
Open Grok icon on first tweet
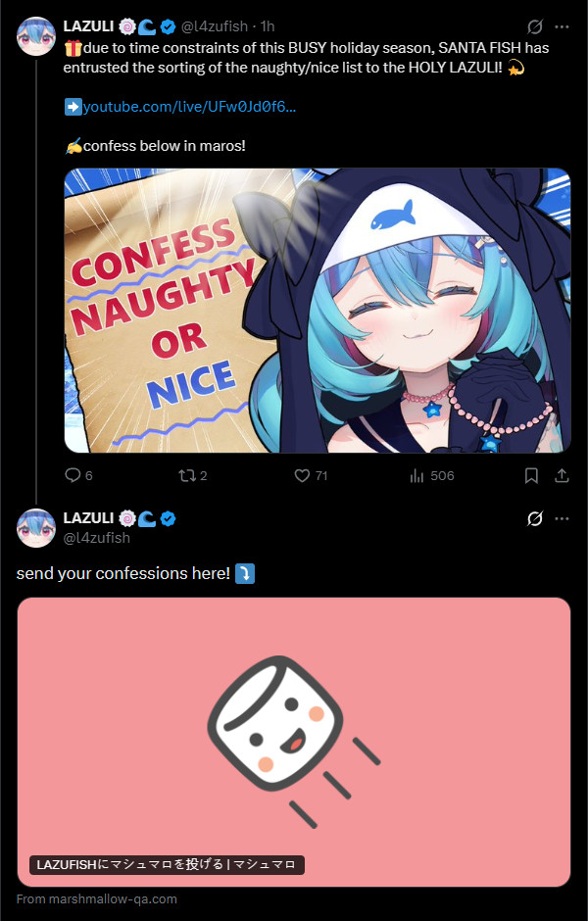pyautogui.click(x=535, y=26)
